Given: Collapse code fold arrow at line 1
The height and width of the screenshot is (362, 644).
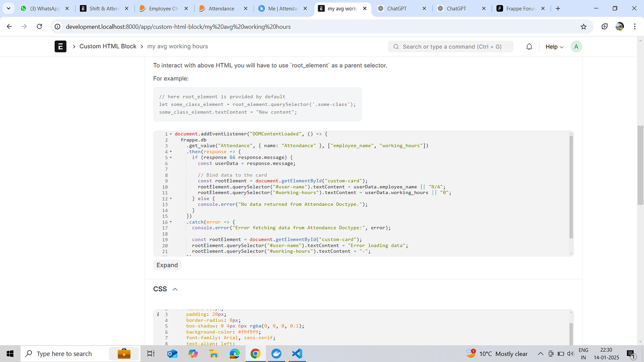Looking at the screenshot, I should pos(171,134).
